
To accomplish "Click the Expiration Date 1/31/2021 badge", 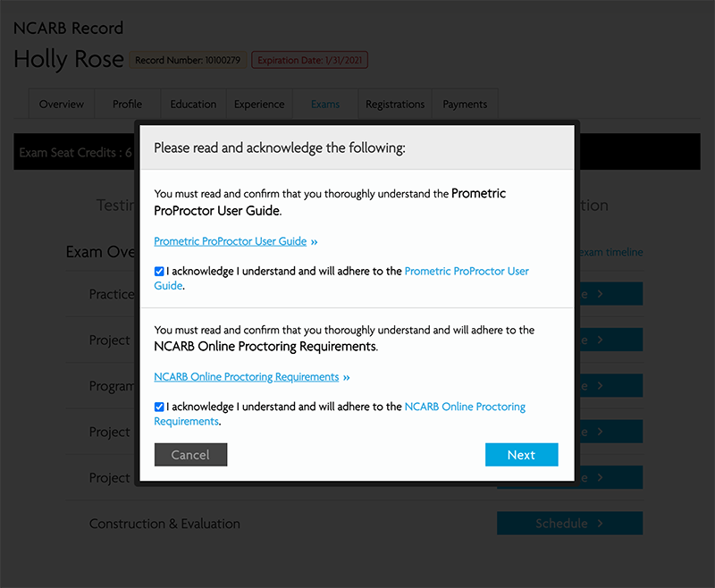I will [309, 60].
